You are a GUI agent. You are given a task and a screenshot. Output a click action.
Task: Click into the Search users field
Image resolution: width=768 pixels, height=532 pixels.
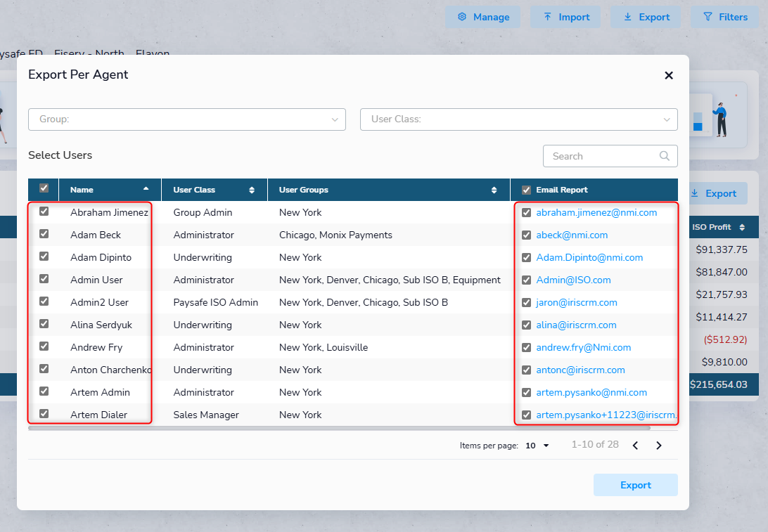tap(601, 156)
